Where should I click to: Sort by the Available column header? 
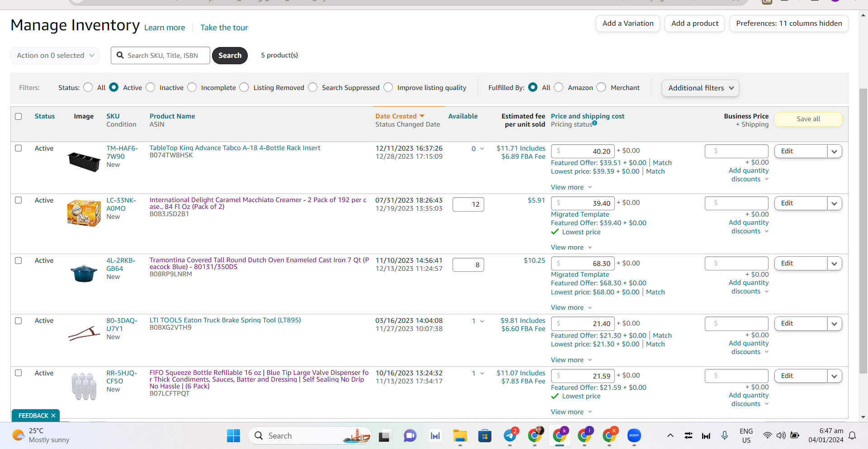pyautogui.click(x=463, y=116)
